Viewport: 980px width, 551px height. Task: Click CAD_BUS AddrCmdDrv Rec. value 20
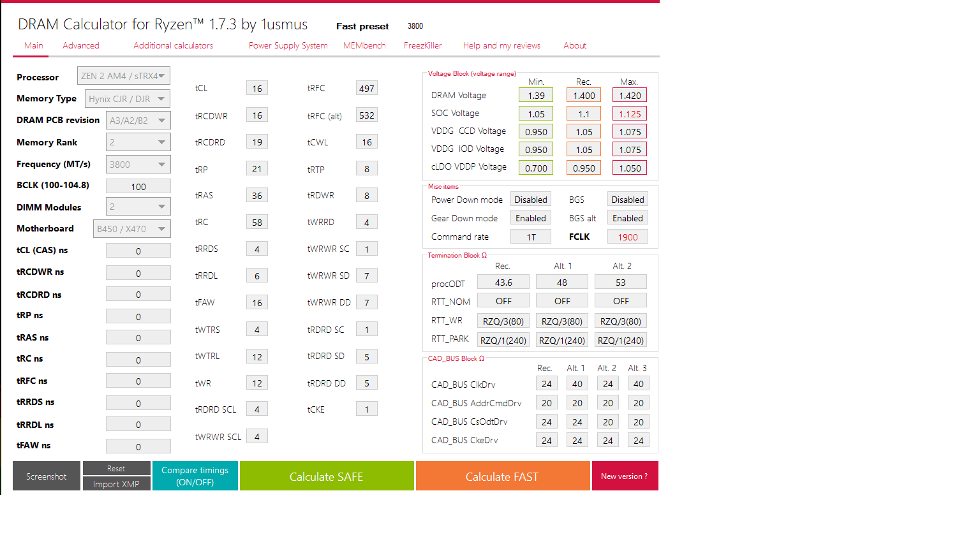pyautogui.click(x=547, y=402)
